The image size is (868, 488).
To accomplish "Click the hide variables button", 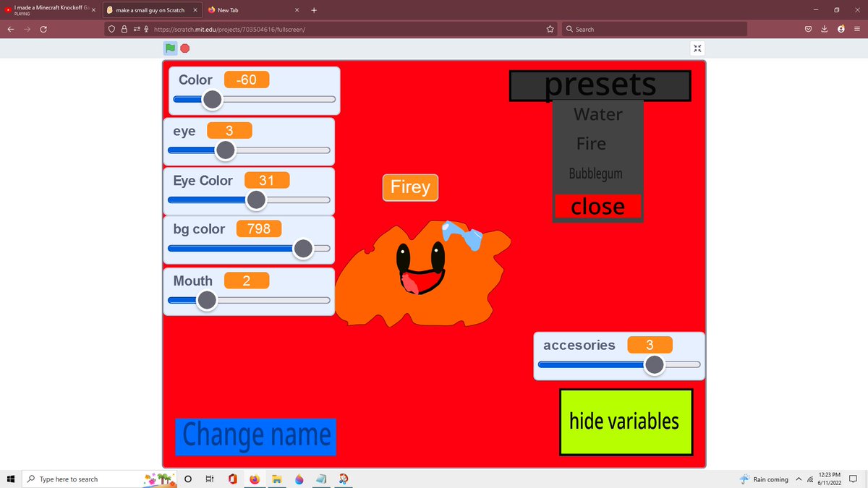I will tap(626, 421).
